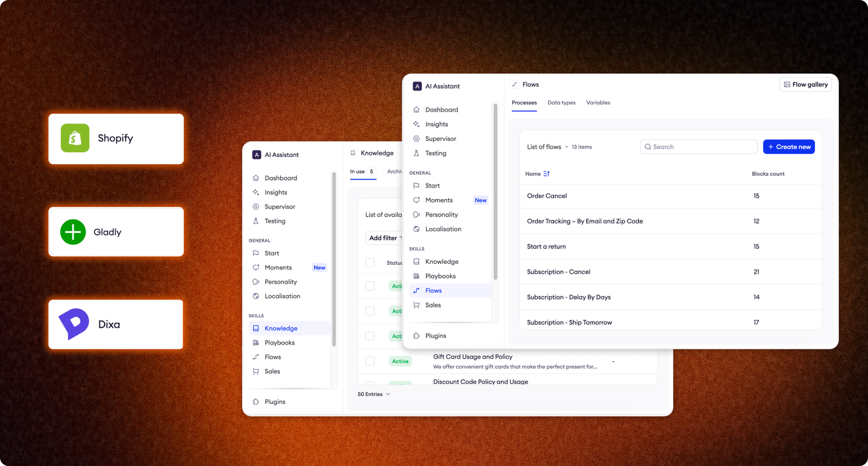Click the purple Dixa logo

point(74,324)
